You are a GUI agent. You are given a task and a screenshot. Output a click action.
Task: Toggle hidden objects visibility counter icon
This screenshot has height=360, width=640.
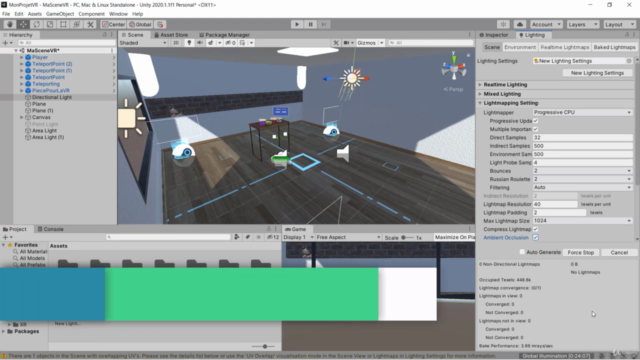point(230,43)
